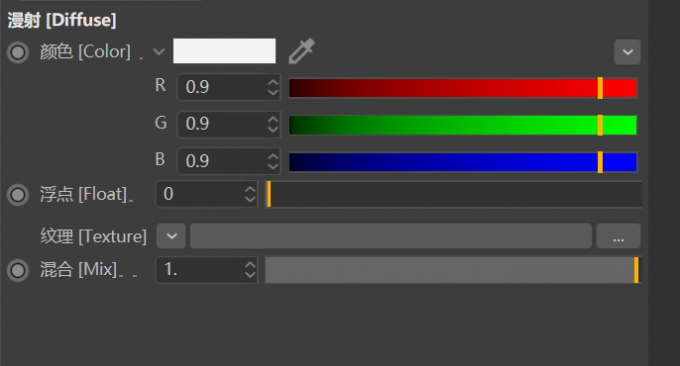Image resolution: width=680 pixels, height=366 pixels.
Task: Click the red R channel slider
Action: (463, 88)
